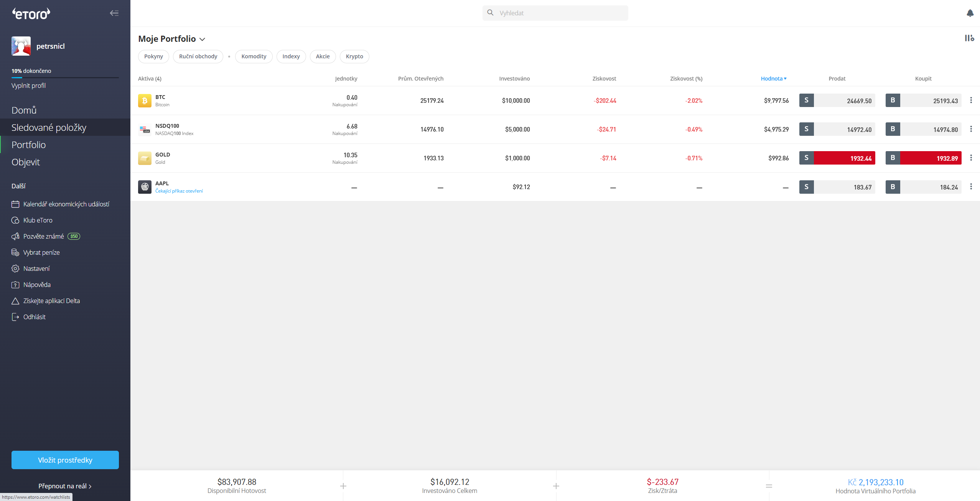The image size is (980, 501).
Task: Collapse the sidebar with the arrow icon
Action: pyautogui.click(x=114, y=13)
